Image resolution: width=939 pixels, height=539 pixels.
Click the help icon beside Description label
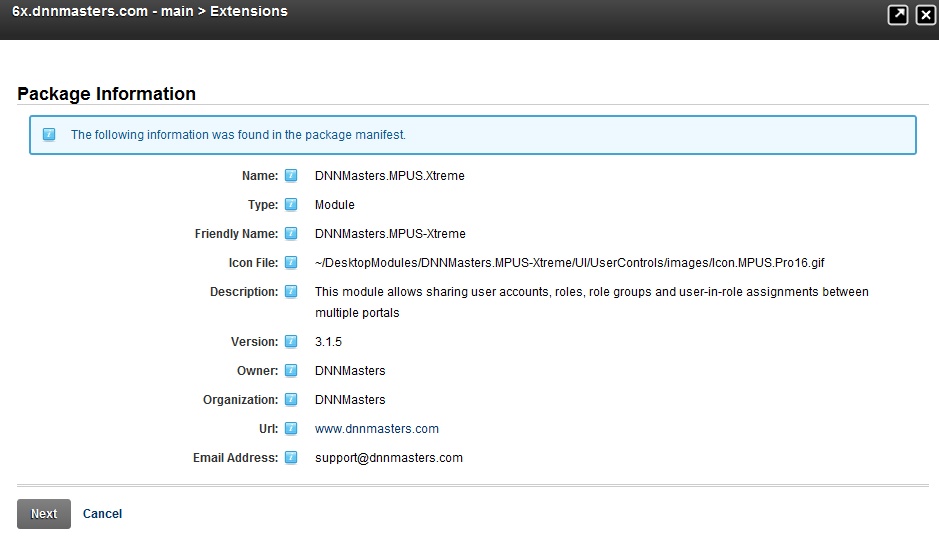[291, 291]
